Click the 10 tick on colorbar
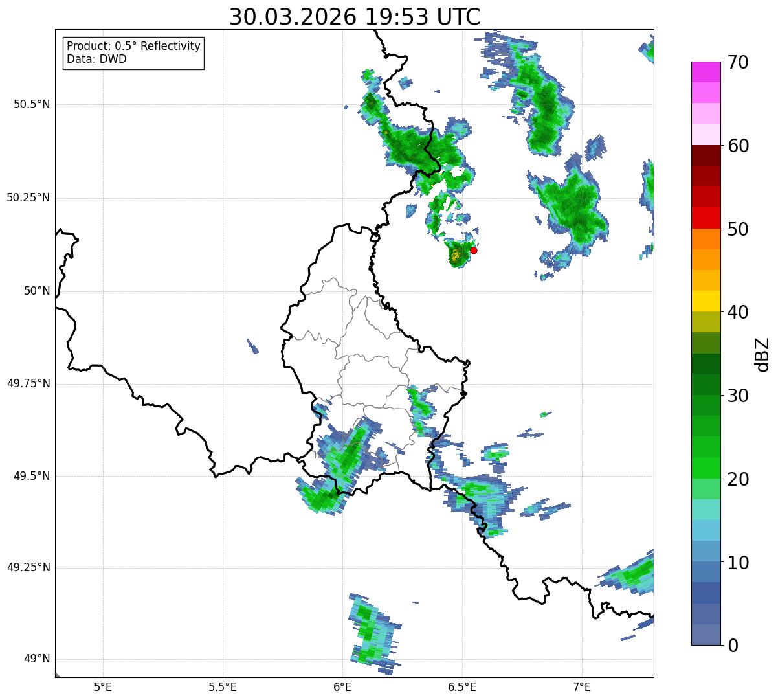The image size is (778, 700). click(738, 563)
